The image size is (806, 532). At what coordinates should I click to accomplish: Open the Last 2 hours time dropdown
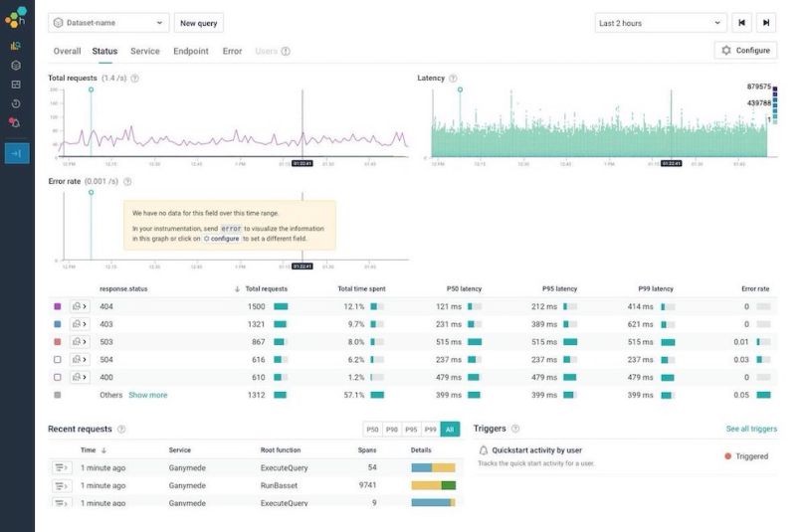tap(661, 23)
